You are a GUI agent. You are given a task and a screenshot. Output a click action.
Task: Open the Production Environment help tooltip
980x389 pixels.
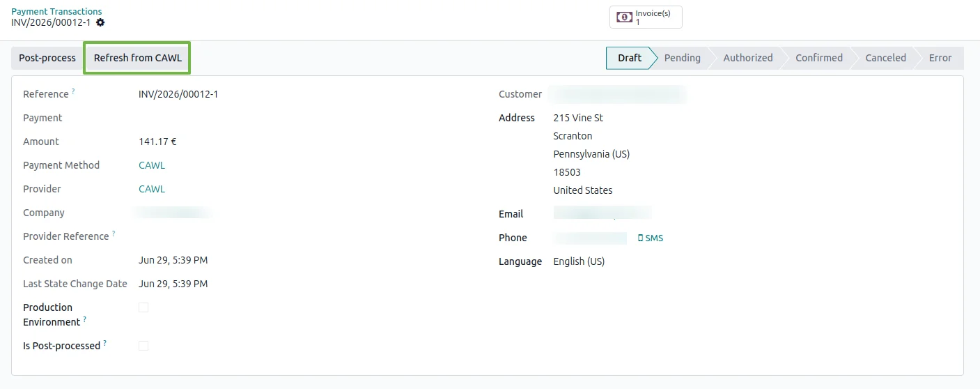tap(85, 319)
